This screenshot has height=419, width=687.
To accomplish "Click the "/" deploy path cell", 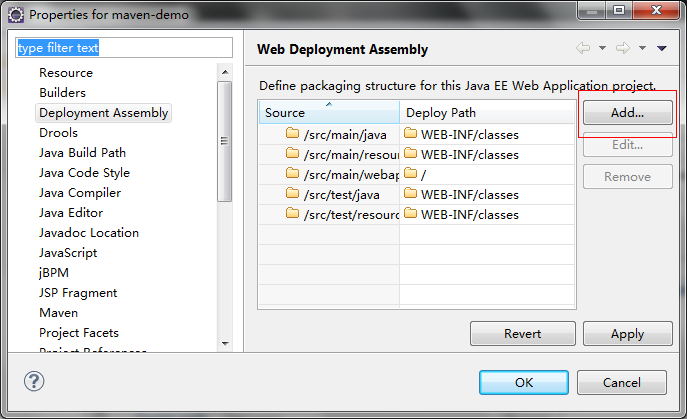I will pos(487,174).
